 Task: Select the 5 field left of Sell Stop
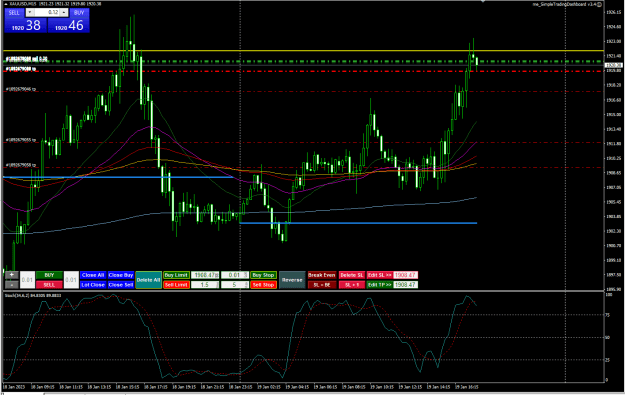[x=235, y=285]
